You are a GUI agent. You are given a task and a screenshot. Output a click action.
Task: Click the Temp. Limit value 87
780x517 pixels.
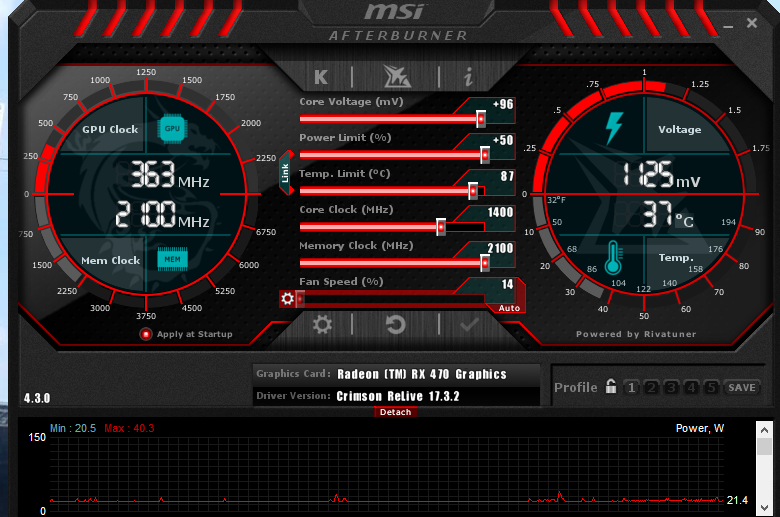(x=507, y=176)
